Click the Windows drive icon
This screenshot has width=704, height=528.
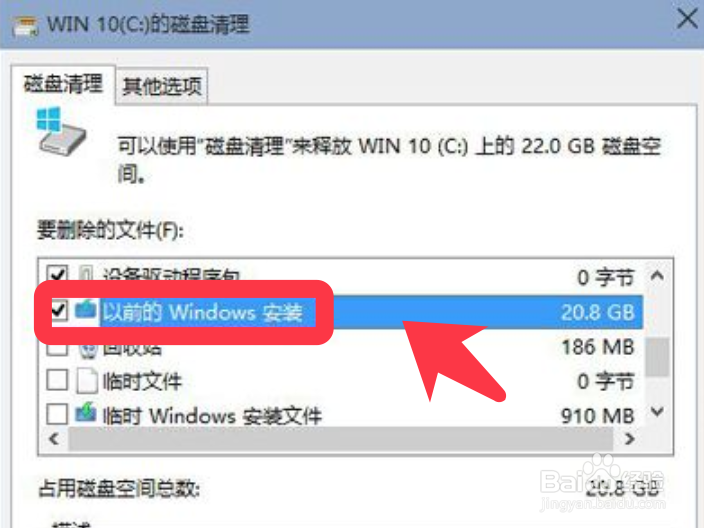pos(61,131)
